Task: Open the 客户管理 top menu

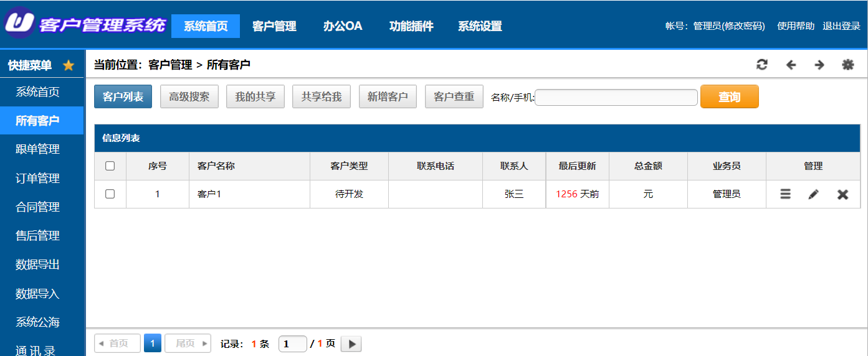Action: (274, 26)
